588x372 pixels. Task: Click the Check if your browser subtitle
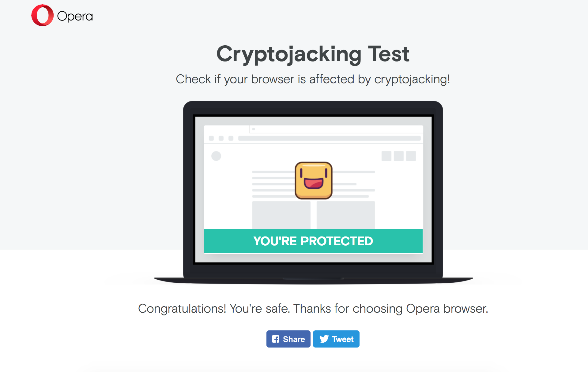(x=313, y=79)
